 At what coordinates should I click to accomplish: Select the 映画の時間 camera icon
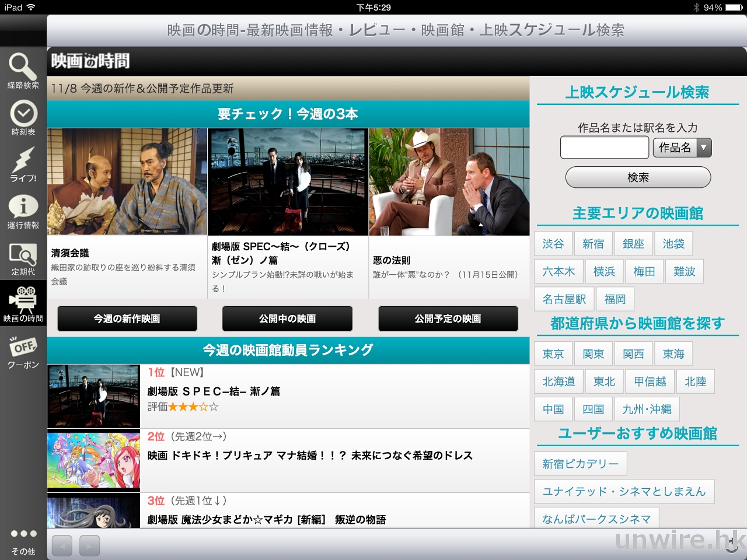click(23, 300)
